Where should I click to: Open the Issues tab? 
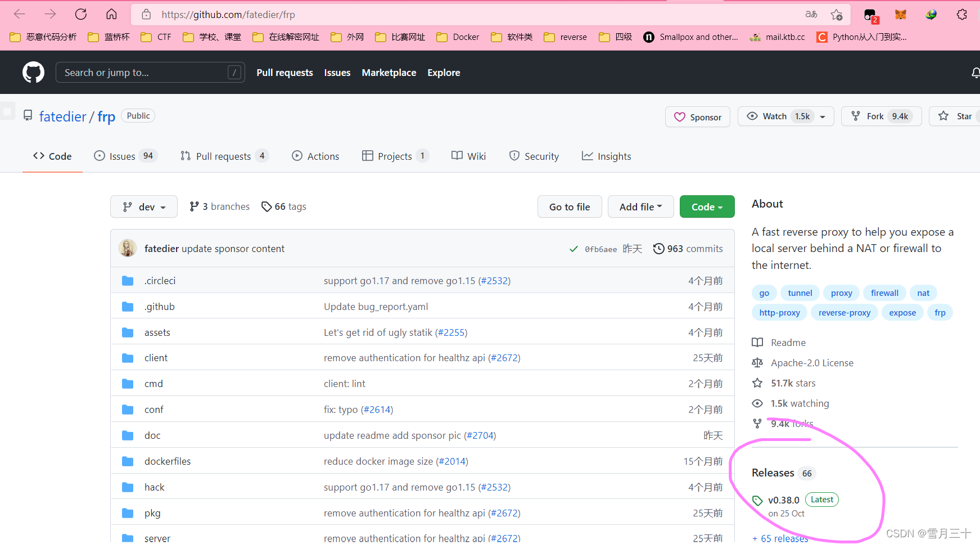[125, 156]
